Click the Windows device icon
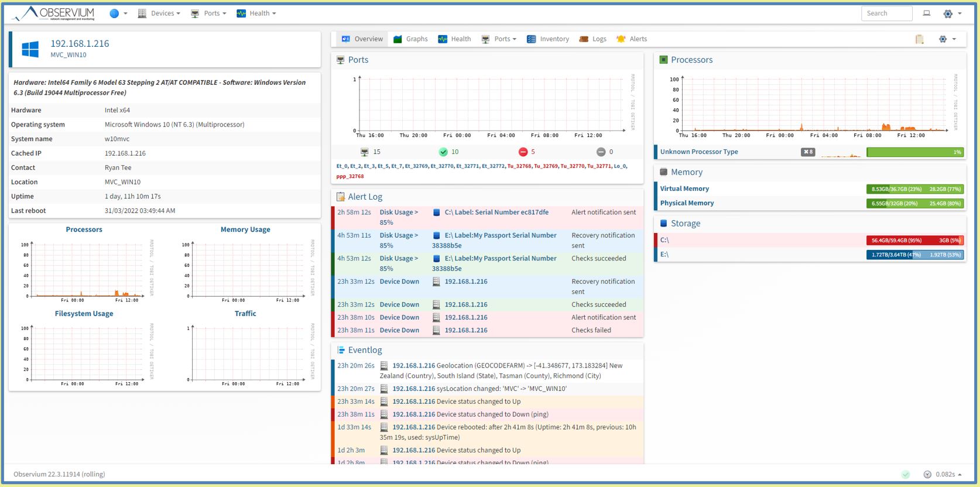Viewport: 980px width, 487px height. click(x=30, y=49)
